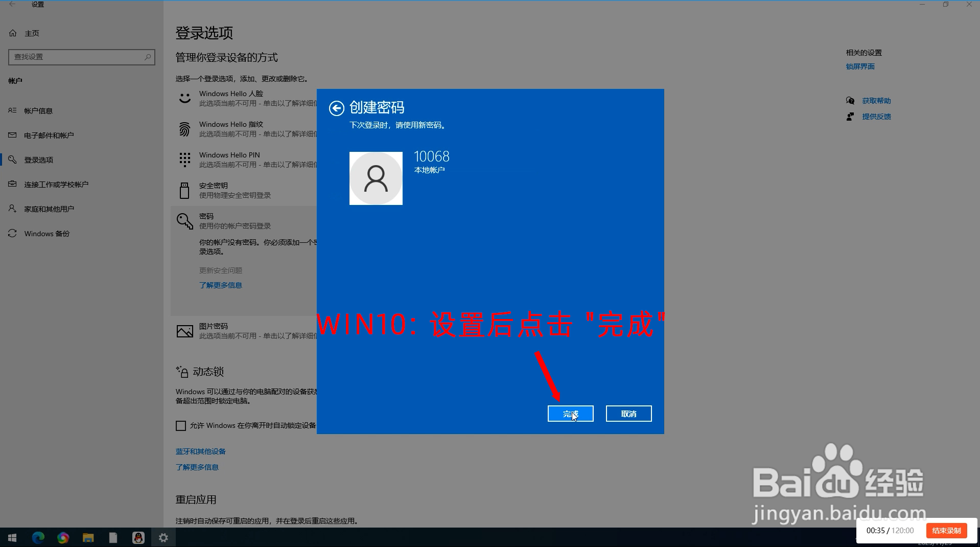Expand the 图片密码 sign-in option
Viewport: 980px width, 547px height.
(244, 331)
